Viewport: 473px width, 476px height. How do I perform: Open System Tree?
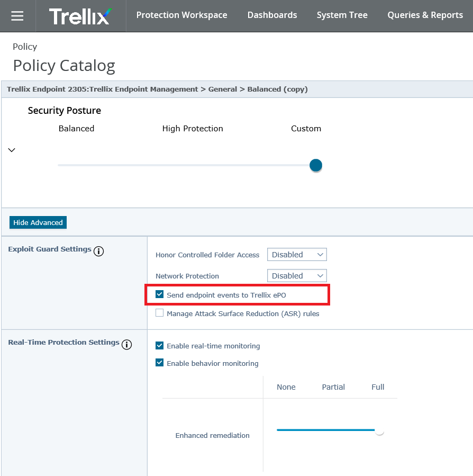point(342,15)
